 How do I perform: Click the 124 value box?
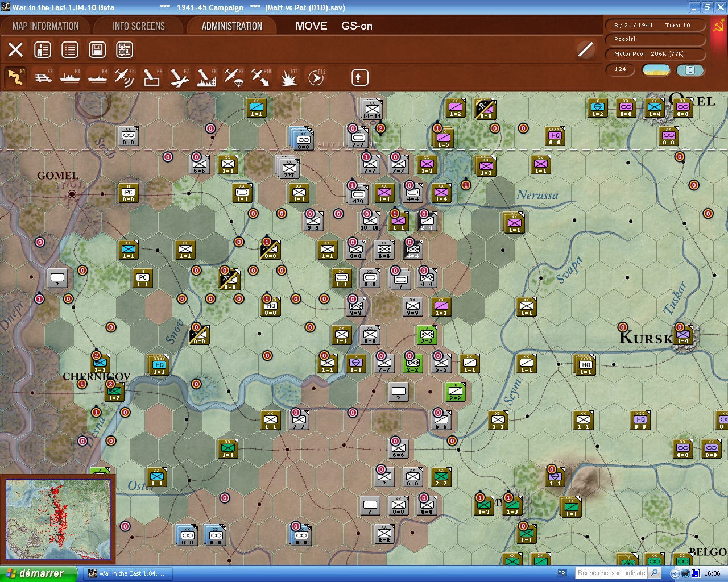[x=621, y=69]
